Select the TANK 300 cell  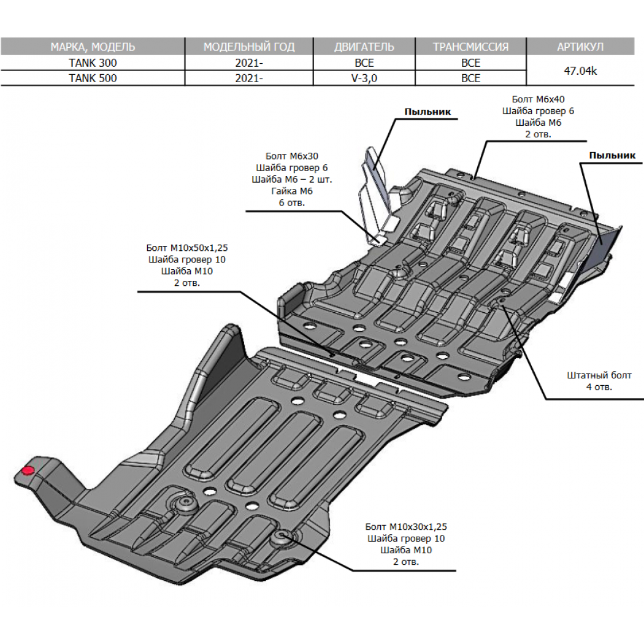coord(93,63)
